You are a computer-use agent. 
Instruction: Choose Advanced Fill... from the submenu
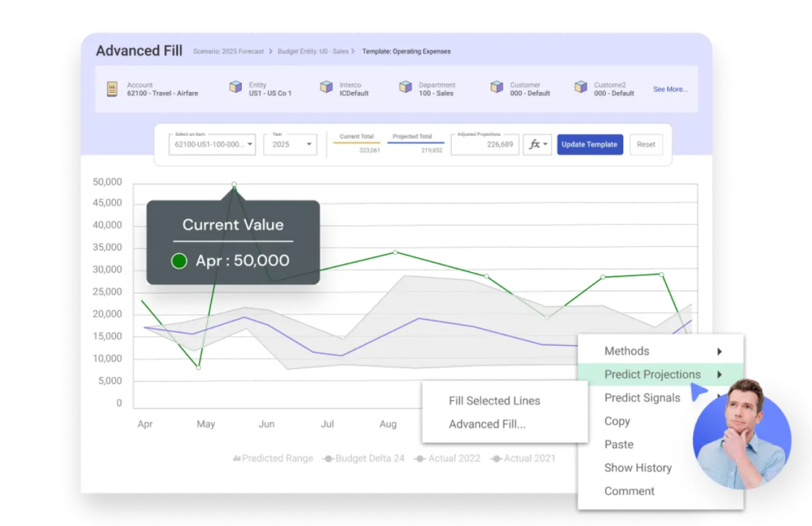click(x=487, y=424)
